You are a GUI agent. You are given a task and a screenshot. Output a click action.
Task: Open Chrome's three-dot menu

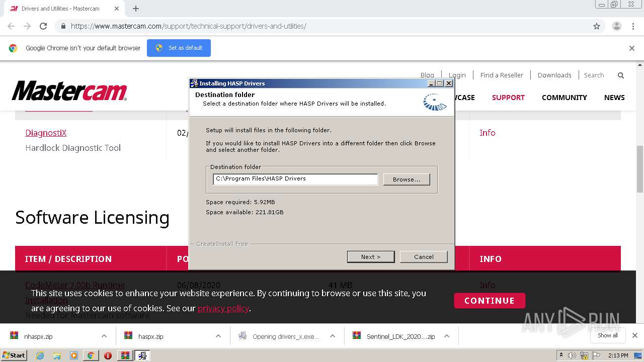point(633,26)
